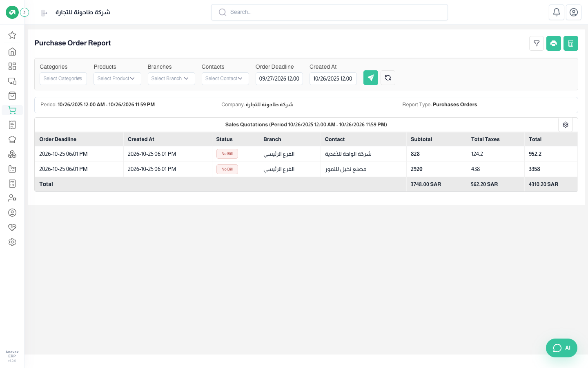Image resolution: width=588 pixels, height=368 pixels.
Task: Select the total value 952.2
Action: [535, 154]
